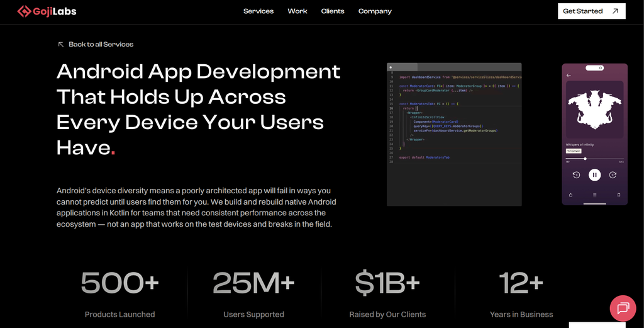
Task: Click the 'Whispers of Infinity' track title
Action: (x=579, y=145)
